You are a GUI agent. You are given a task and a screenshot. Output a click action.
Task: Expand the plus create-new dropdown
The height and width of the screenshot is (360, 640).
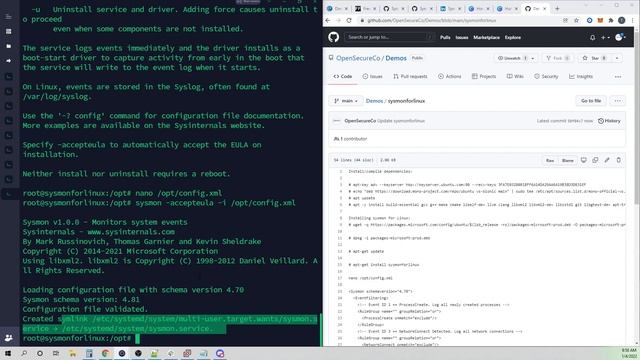(605, 38)
